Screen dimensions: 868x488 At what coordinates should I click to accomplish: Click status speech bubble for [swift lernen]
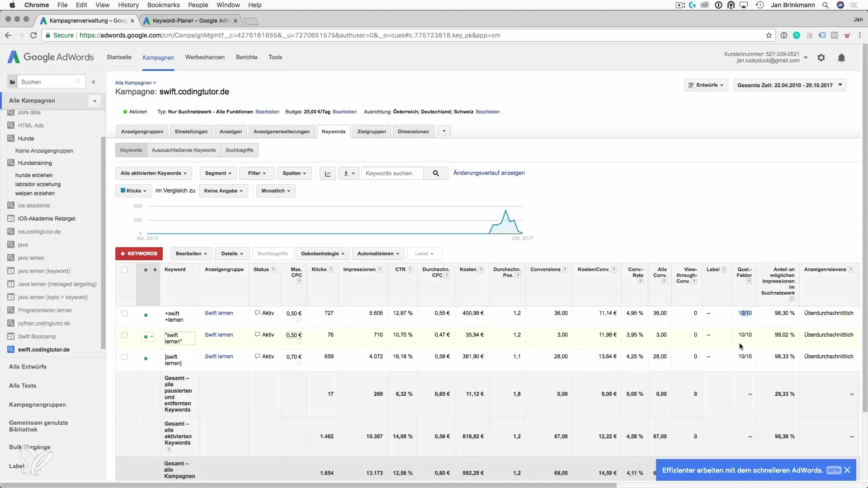(x=257, y=356)
